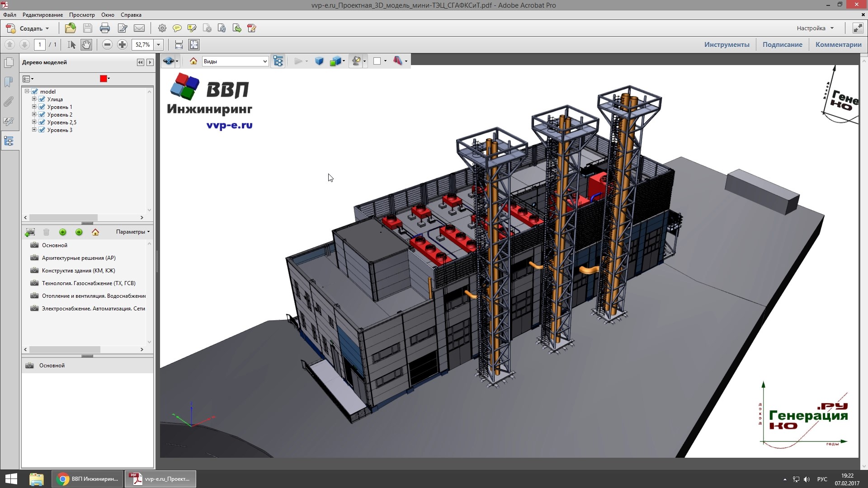Open the Просмотр menu
Image resolution: width=868 pixels, height=488 pixels.
click(x=82, y=15)
